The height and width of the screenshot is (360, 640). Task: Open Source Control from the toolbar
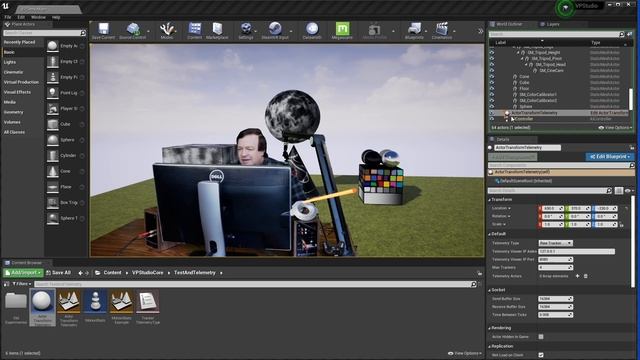133,31
